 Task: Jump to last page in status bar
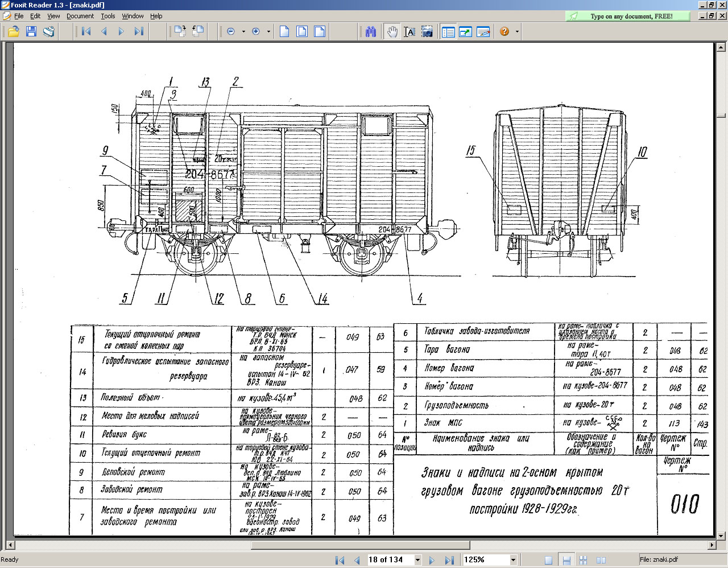click(449, 560)
